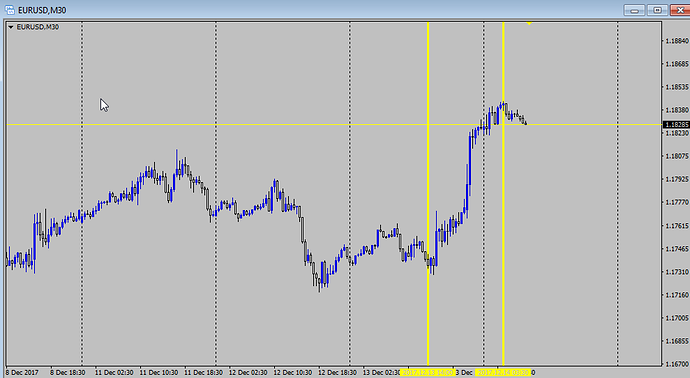The height and width of the screenshot is (378, 690).
Task: Click price scale value 1.17925
Action: [677, 180]
